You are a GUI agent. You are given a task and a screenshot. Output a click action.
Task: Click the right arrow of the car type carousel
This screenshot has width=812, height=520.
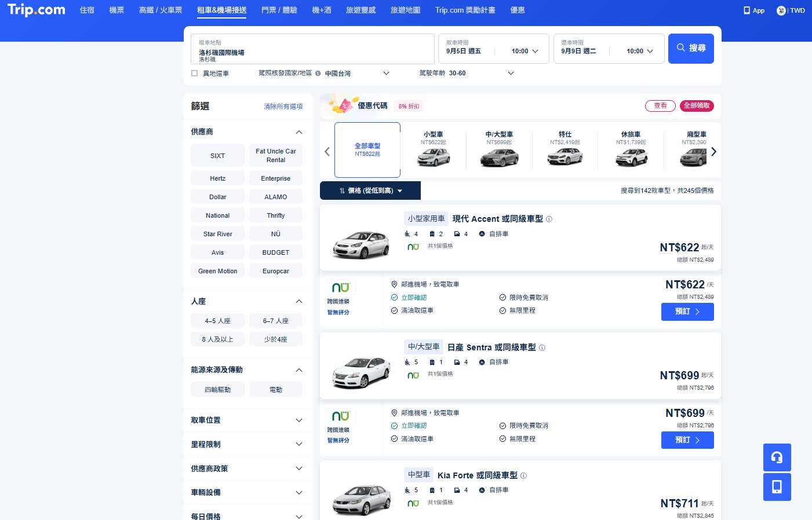[714, 151]
